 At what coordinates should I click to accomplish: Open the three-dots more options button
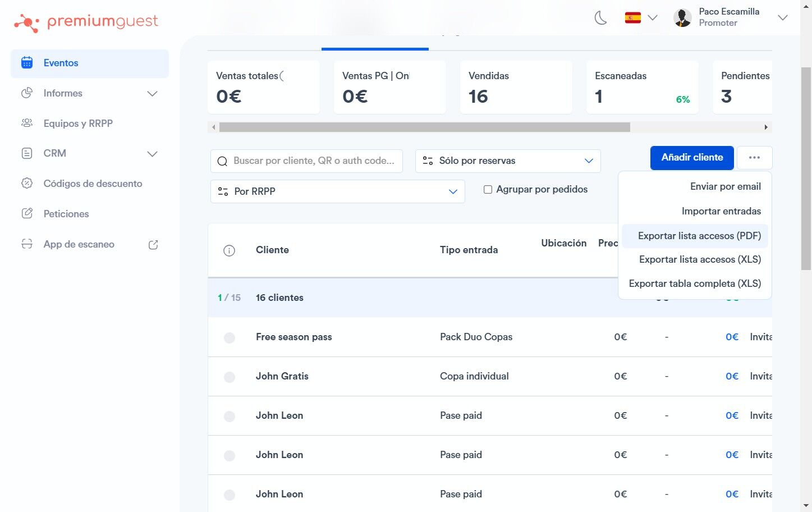click(x=754, y=158)
